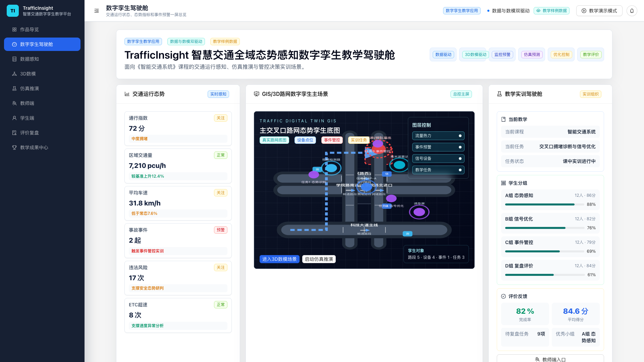Click the 数字孪生驾驶舱 dashboard icon in sidebar
Image resolution: width=644 pixels, height=362 pixels.
coord(14,44)
